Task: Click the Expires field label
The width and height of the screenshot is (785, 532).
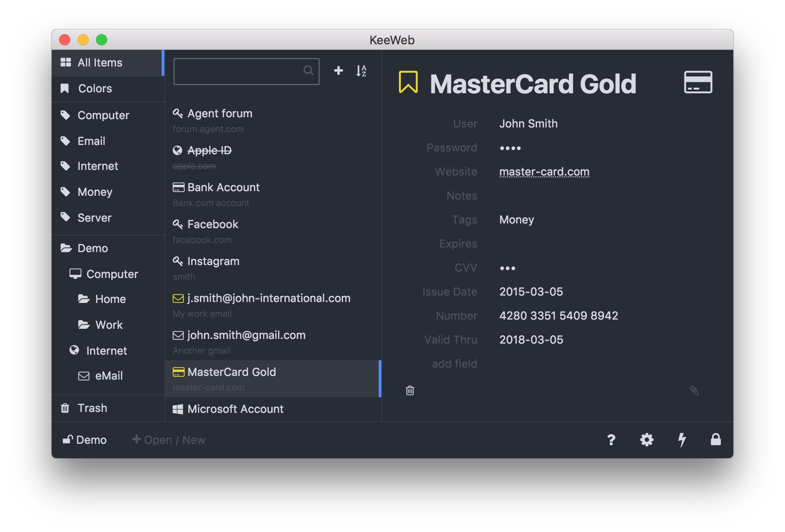Action: tap(458, 244)
